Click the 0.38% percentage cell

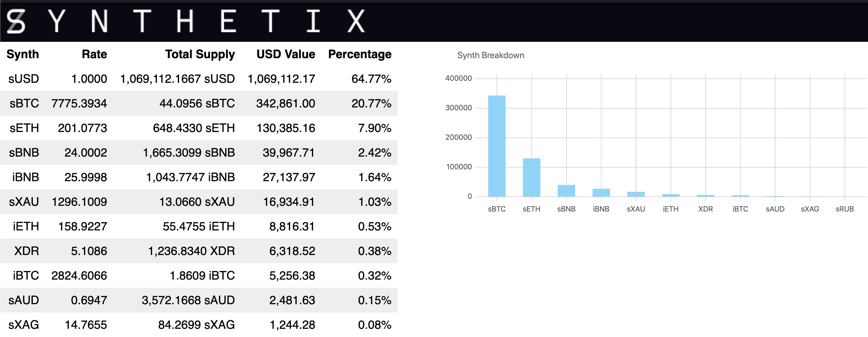pyautogui.click(x=375, y=251)
